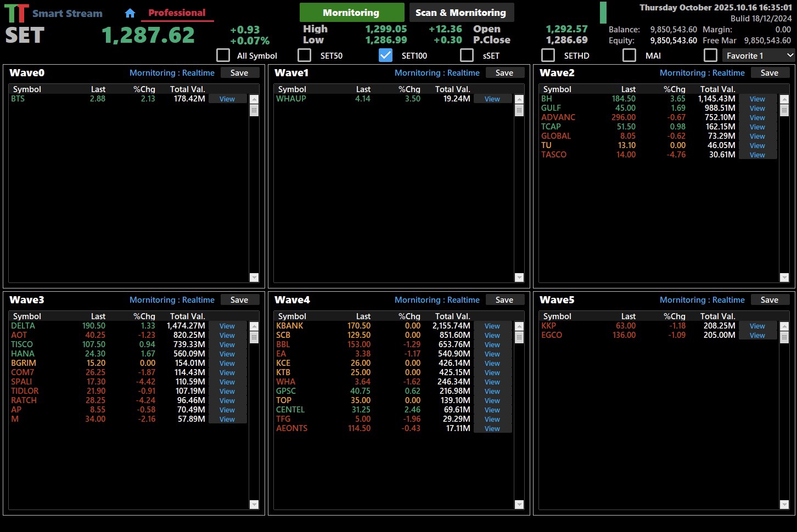Uncheck the SET100 filter checkbox
Screen dimensions: 797x532
(386, 55)
